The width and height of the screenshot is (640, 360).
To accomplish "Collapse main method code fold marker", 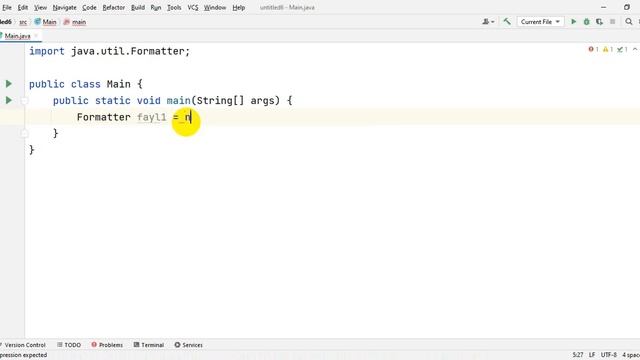I will (24, 100).
